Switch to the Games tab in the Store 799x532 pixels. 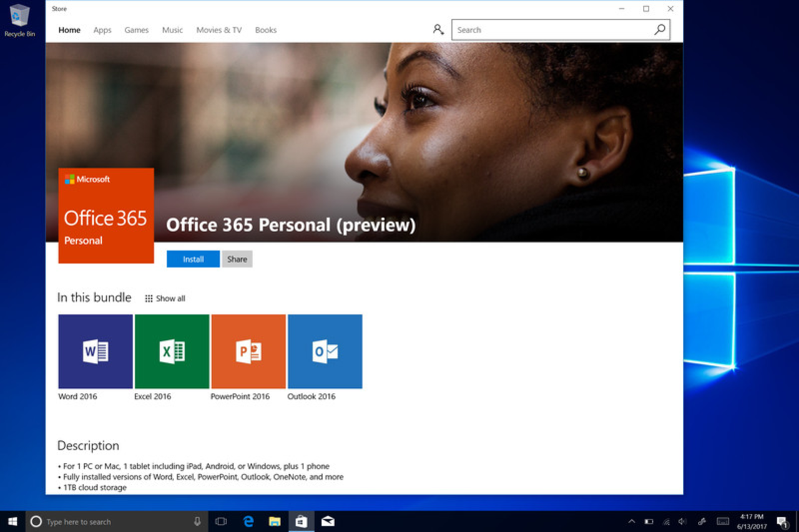pos(136,29)
